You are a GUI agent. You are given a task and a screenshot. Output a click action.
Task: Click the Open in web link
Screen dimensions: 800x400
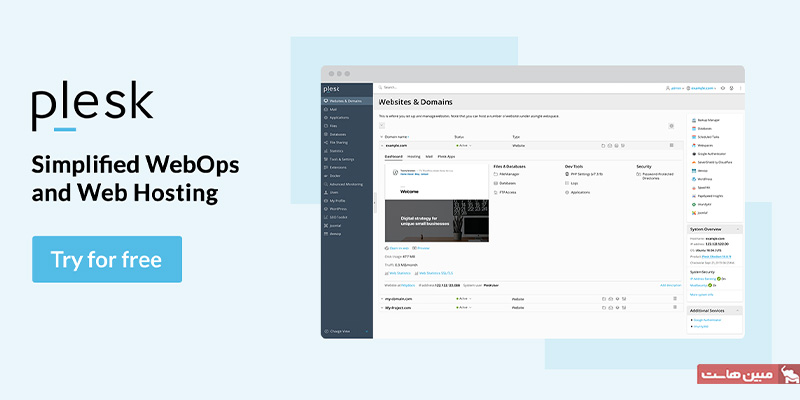coord(397,247)
